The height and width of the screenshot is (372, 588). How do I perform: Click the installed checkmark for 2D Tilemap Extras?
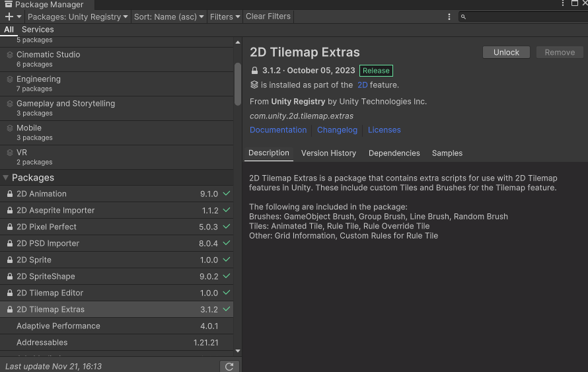coord(227,309)
